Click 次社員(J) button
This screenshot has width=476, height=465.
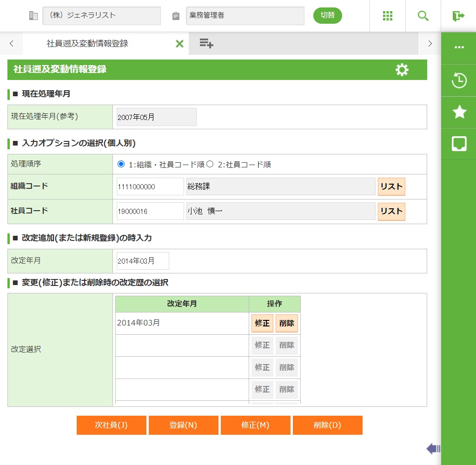coord(111,425)
